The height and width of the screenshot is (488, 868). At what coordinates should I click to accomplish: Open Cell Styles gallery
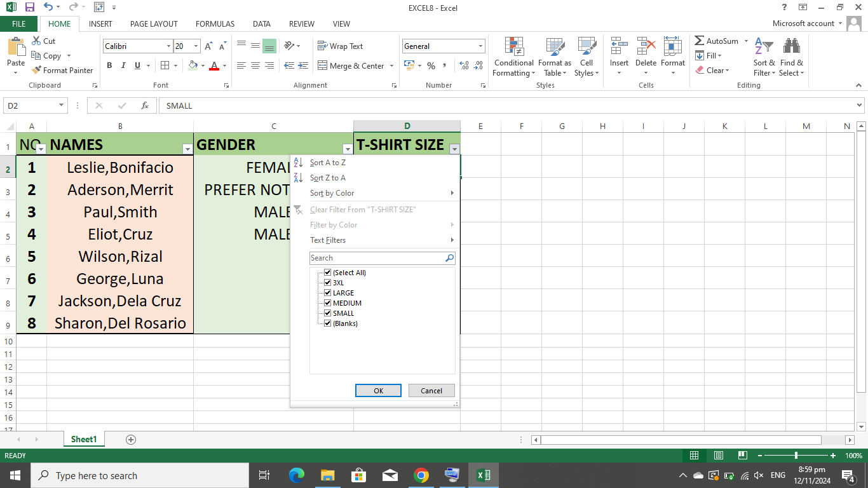587,57
